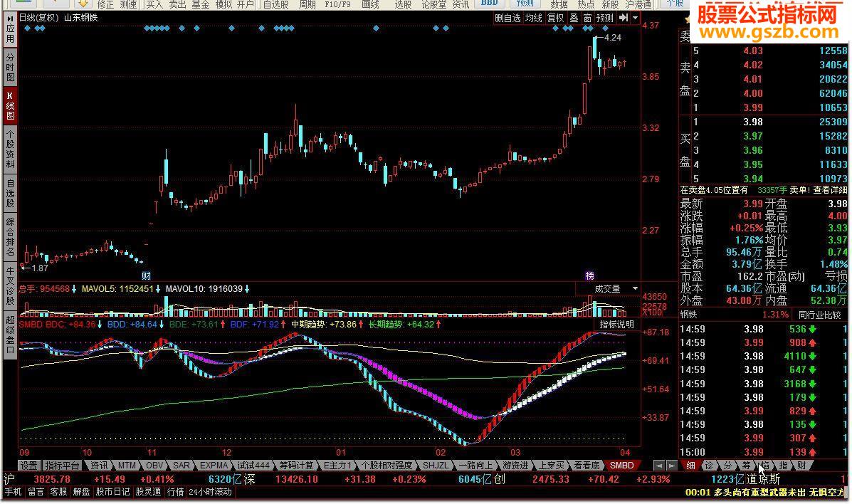This screenshot has width=852, height=504.
Task: Select the 一路向上 indicator tab
Action: point(475,466)
